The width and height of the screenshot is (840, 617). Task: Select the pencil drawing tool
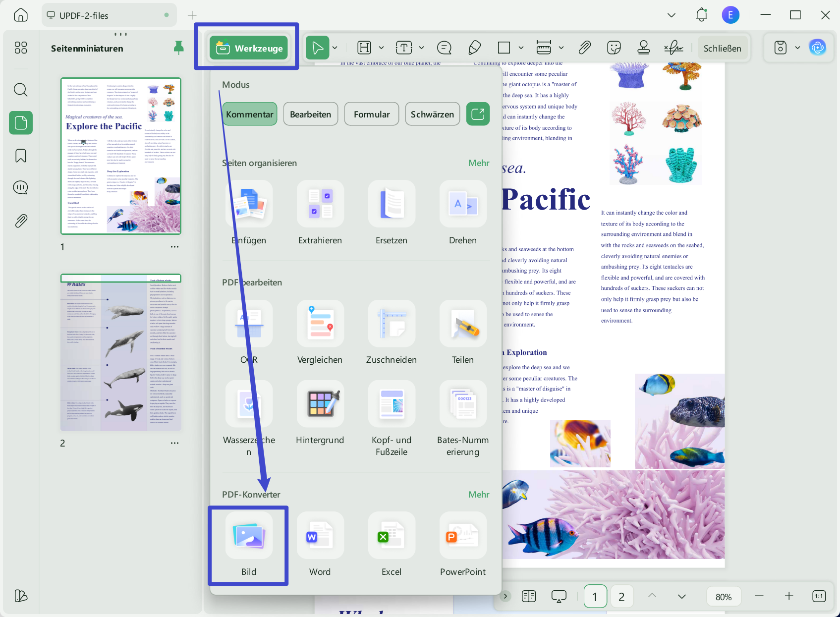click(x=474, y=48)
